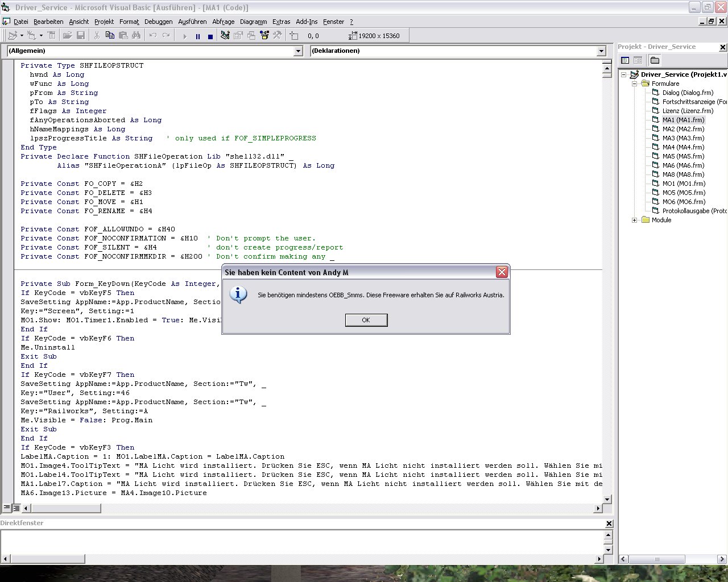
Task: Switch to procedure view in code window
Action: [x=7, y=508]
